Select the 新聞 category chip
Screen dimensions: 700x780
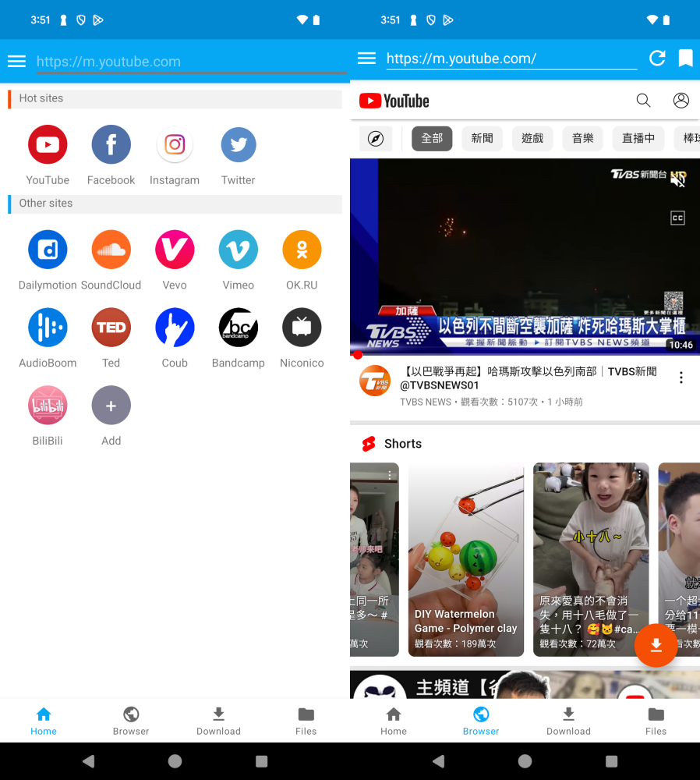tap(482, 138)
